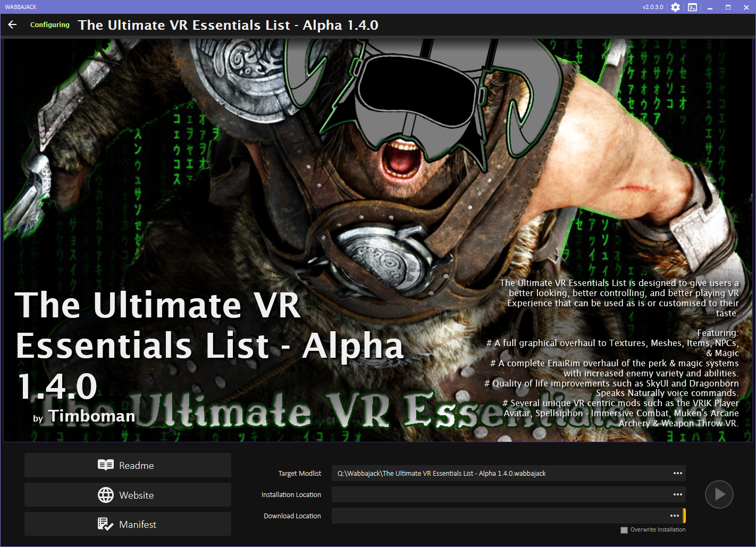Open Wabbajack settings gear icon
The height and width of the screenshot is (547, 756).
[675, 7]
